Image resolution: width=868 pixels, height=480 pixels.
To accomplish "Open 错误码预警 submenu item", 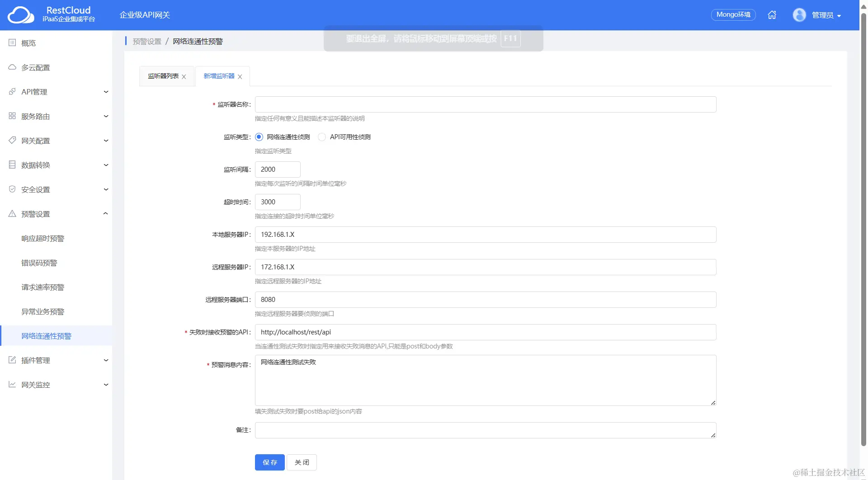I will pyautogui.click(x=39, y=263).
